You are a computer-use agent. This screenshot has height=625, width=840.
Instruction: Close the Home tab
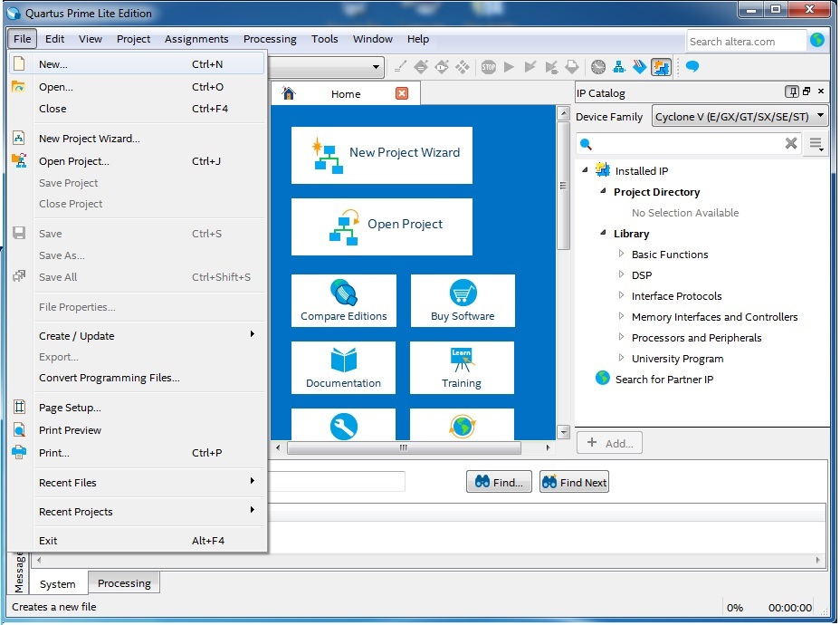click(x=402, y=93)
